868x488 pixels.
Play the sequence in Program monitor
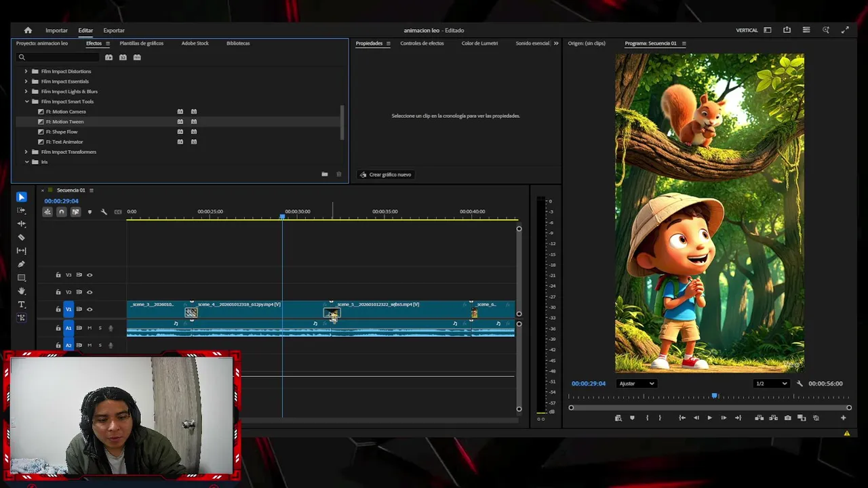click(x=709, y=418)
